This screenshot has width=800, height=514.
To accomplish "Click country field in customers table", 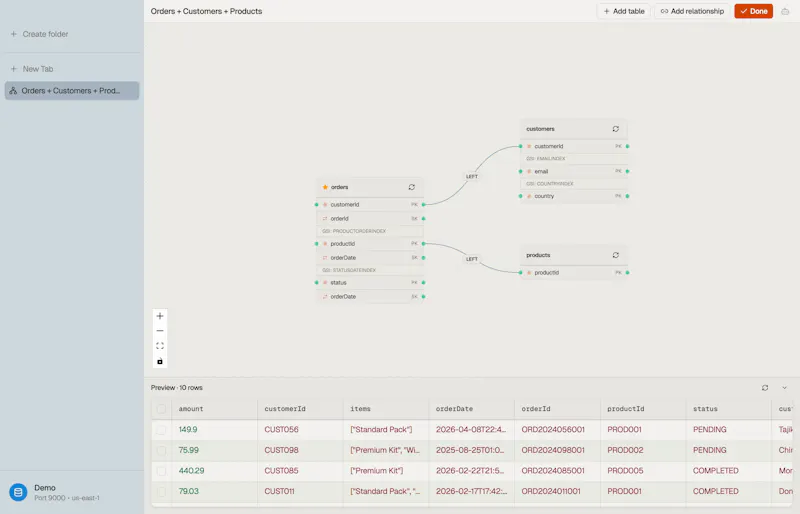I will point(574,196).
